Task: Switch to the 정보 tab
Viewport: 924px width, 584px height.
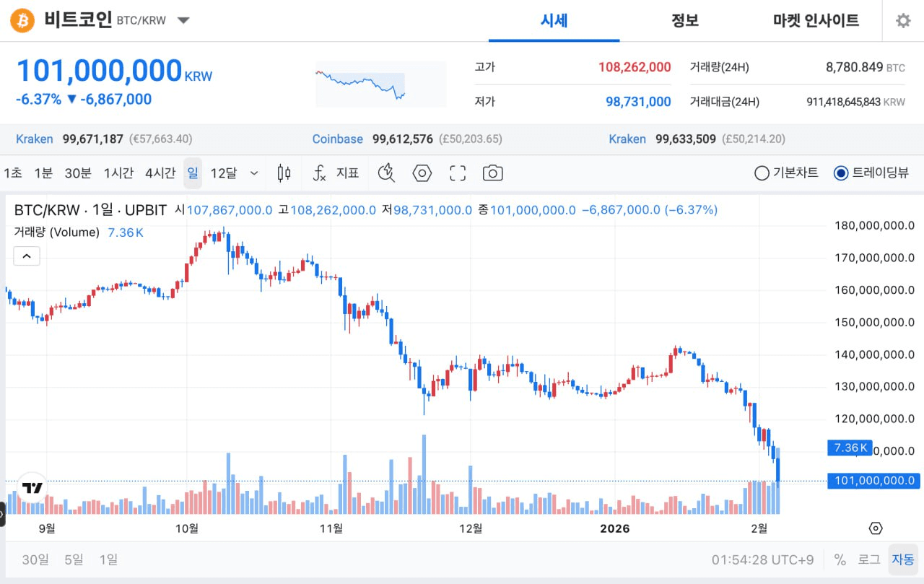Action: [684, 21]
